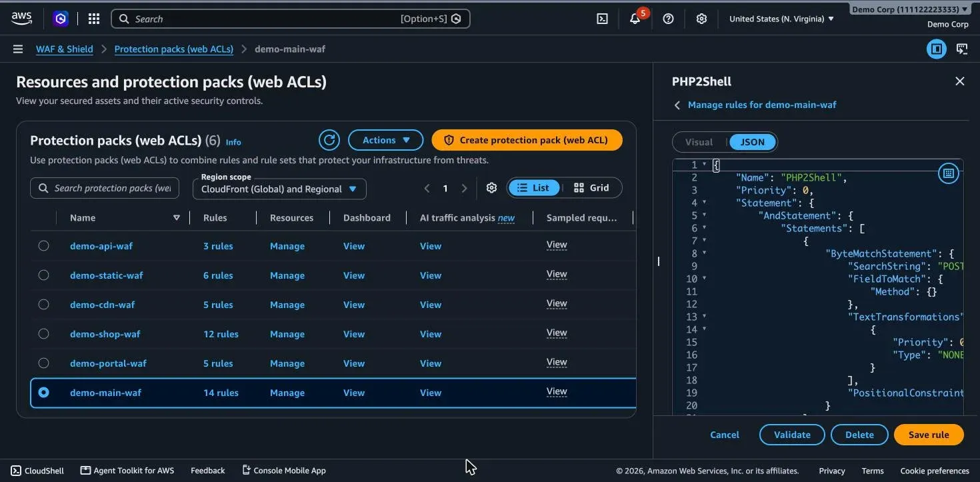The image size is (980, 482).
Task: Click the Delete rule button
Action: [859, 435]
